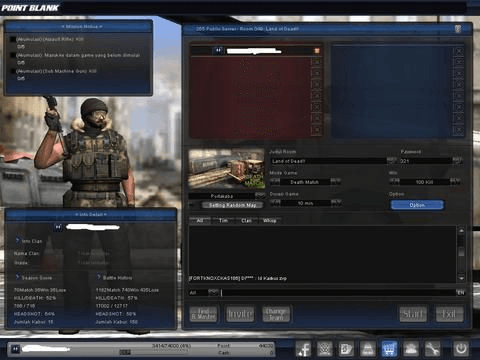Open the chat channel dropdown beside All
The height and width of the screenshot is (360, 480).
pos(213,292)
